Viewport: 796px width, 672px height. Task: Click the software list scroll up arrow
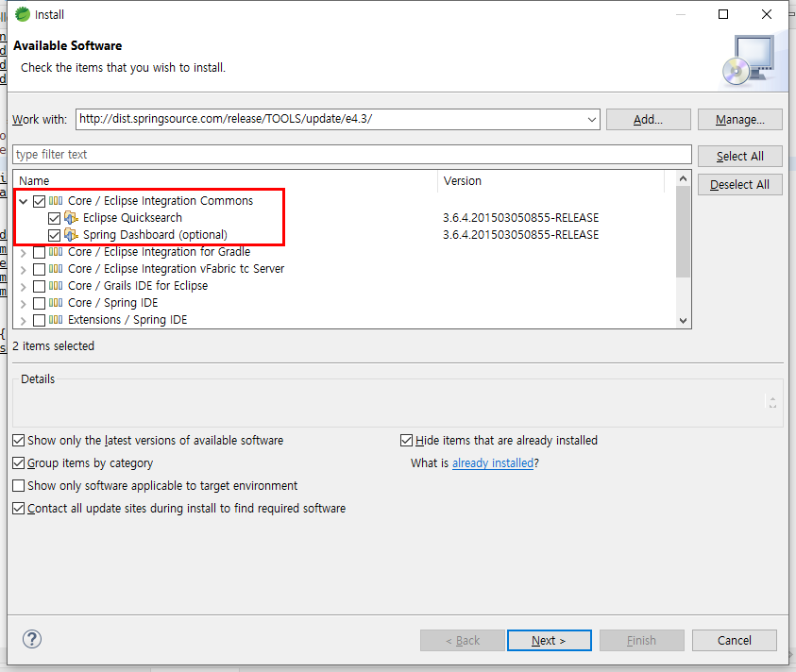point(684,178)
